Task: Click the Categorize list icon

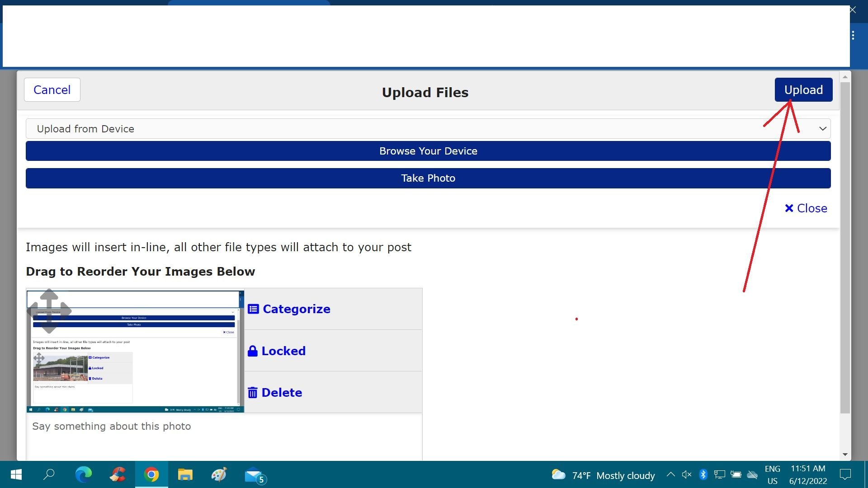Action: coord(253,309)
